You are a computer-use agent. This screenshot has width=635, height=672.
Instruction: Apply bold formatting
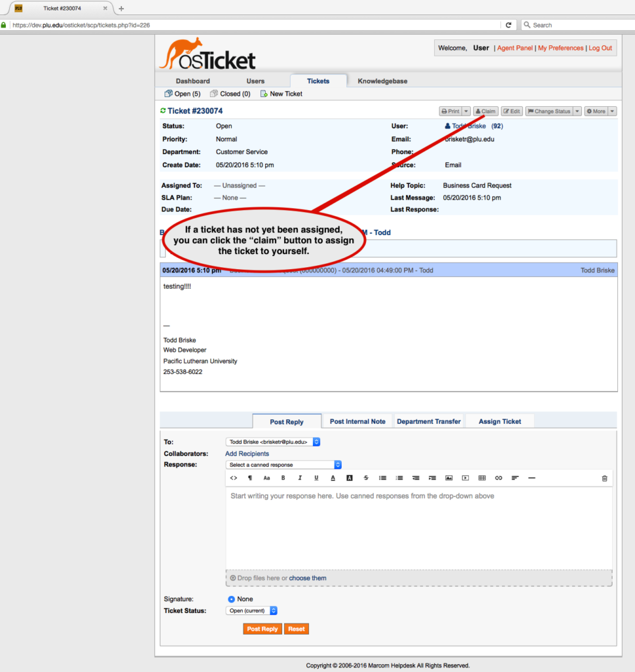283,478
